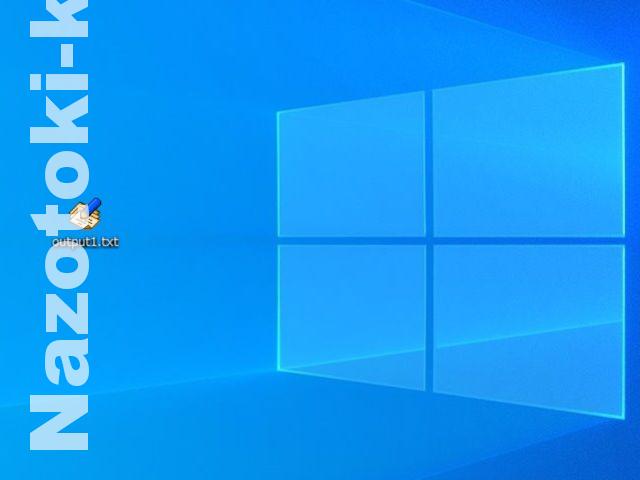Click the bottom-right pane of Windows logo
The height and width of the screenshot is (480, 640).
[x=527, y=328]
